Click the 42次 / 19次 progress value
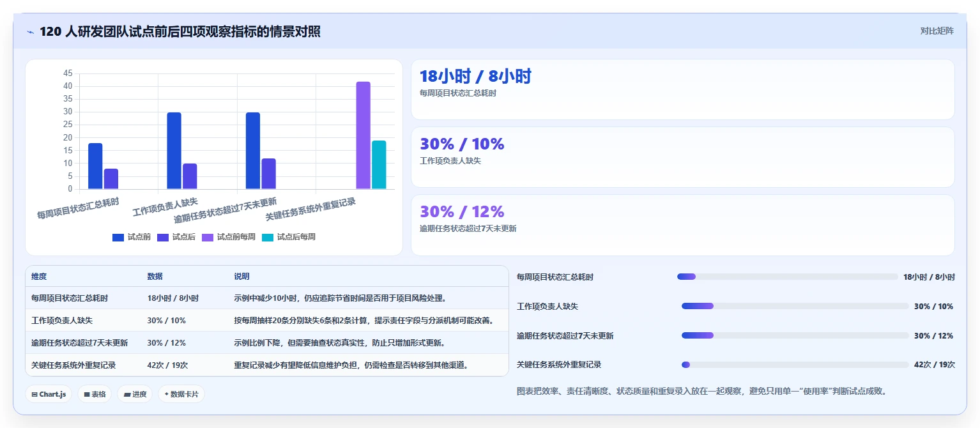Viewport: 980px width, 428px height. [x=935, y=365]
